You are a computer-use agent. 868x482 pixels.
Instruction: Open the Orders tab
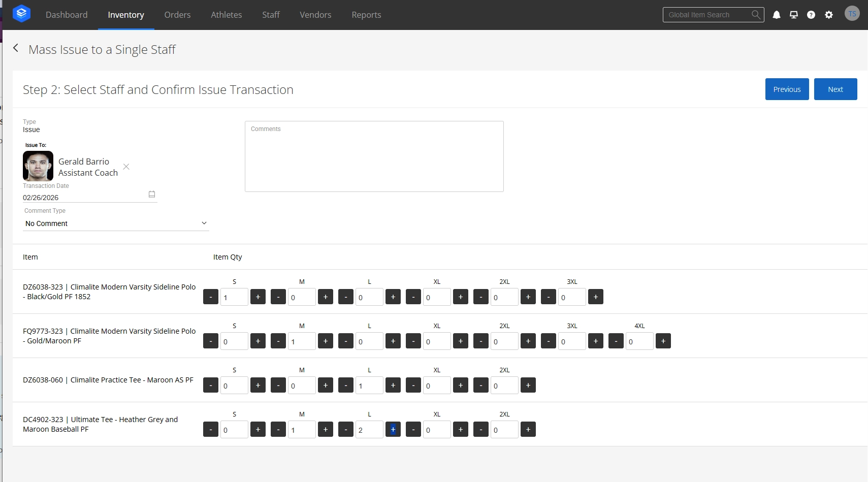(177, 15)
